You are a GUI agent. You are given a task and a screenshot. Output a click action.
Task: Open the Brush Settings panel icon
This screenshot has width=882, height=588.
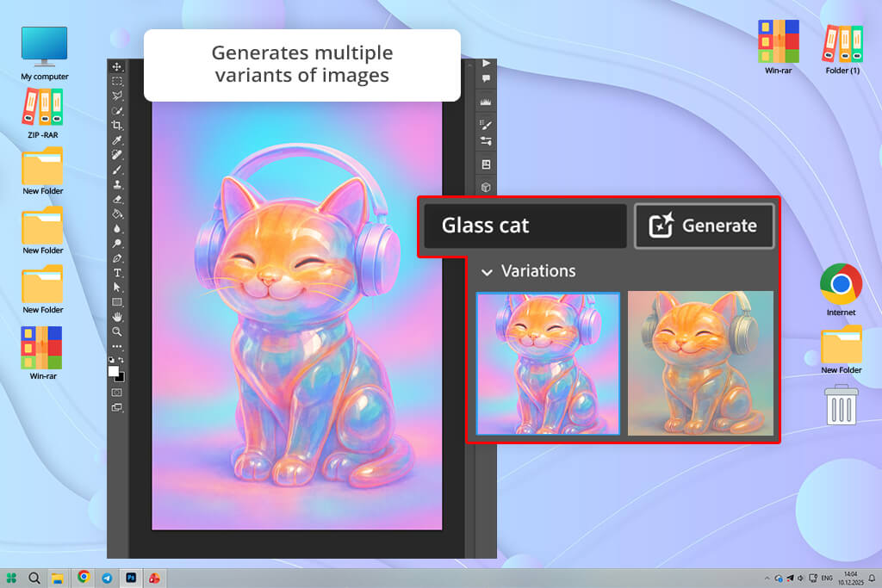(x=486, y=126)
